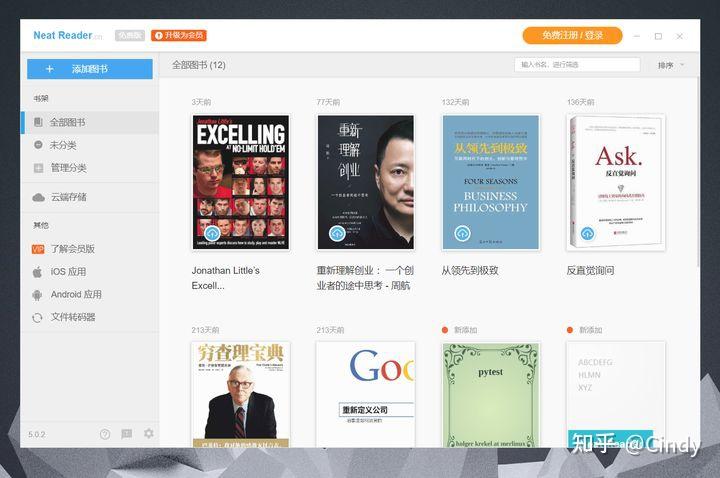Open the feedback chat icon
This screenshot has height=478, width=720.
tap(127, 434)
